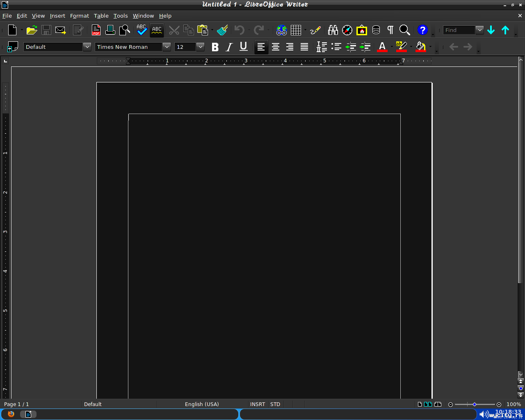
Task: Open the Tools menu
Action: [121, 16]
